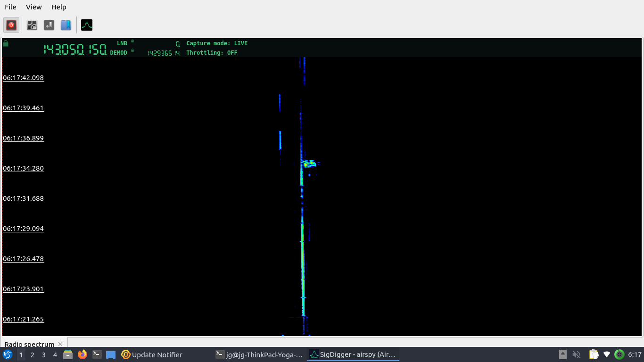Click the LNB frequency value 0

(178, 43)
